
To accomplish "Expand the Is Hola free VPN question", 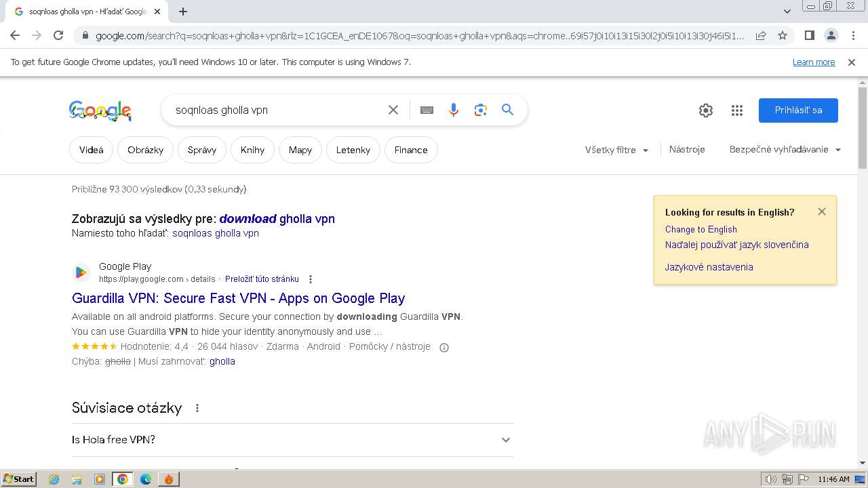I will point(292,440).
